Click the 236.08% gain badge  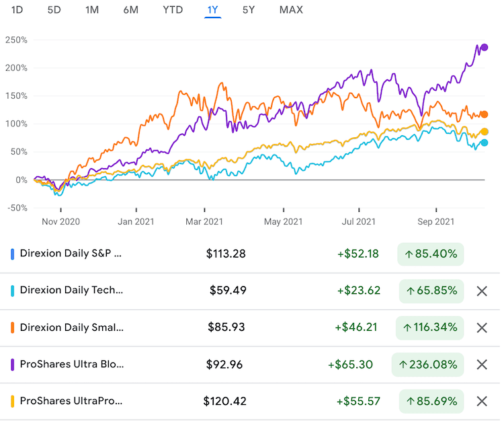point(428,365)
